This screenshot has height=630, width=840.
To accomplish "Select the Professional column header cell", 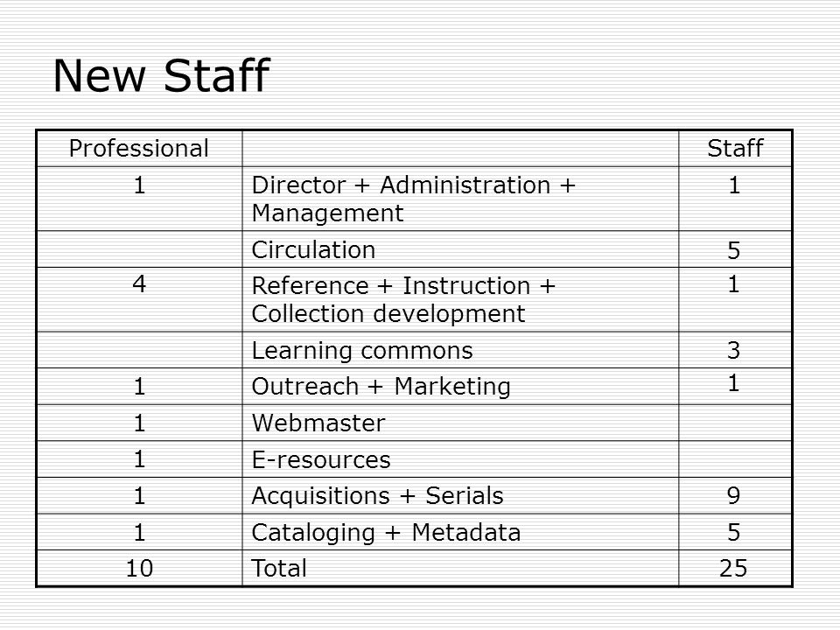I will click(139, 149).
